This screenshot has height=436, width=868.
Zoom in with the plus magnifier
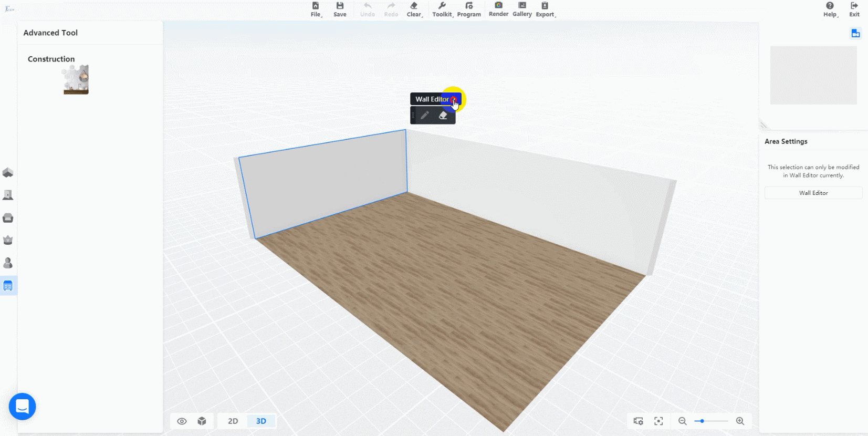point(740,421)
